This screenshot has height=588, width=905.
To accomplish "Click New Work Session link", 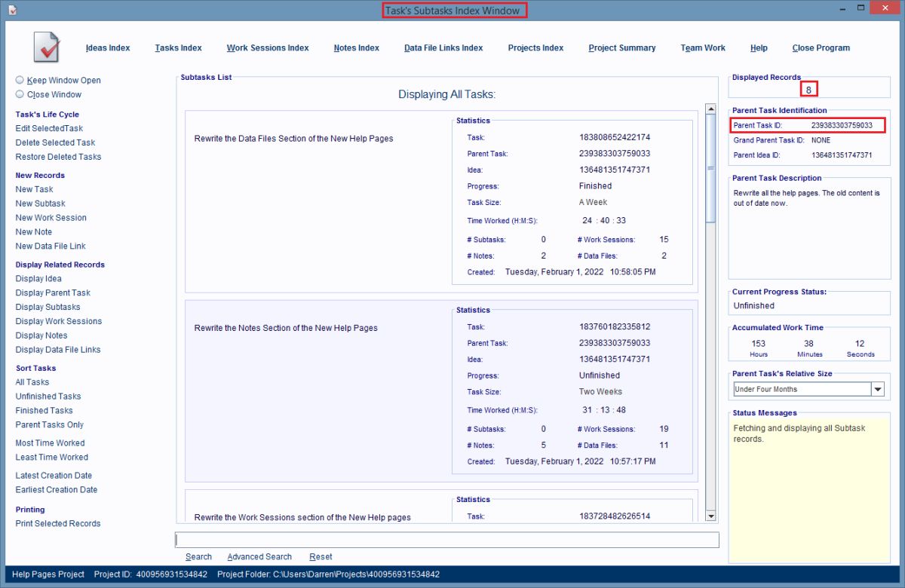I will 51,218.
